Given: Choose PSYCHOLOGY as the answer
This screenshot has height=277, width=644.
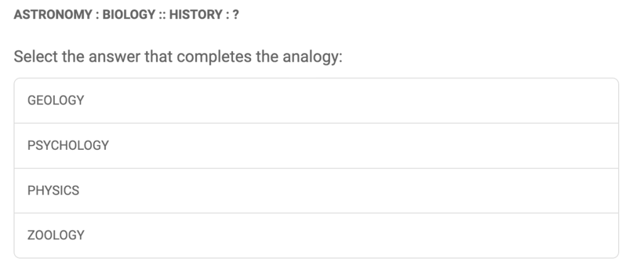Looking at the screenshot, I should pyautogui.click(x=316, y=145).
